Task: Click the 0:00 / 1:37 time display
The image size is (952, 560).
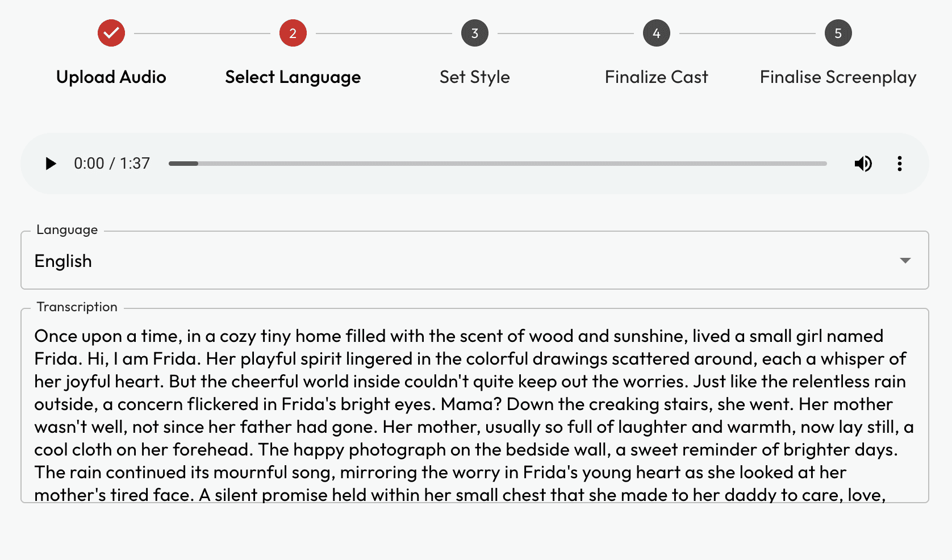Action: (112, 164)
